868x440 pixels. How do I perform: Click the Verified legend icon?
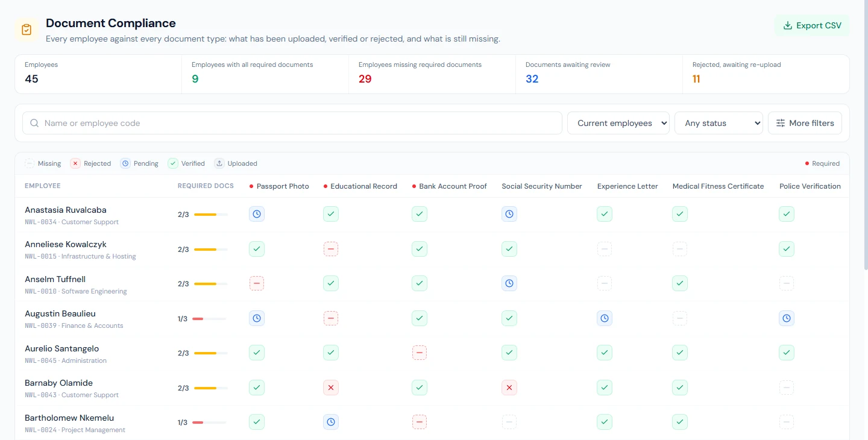click(173, 163)
